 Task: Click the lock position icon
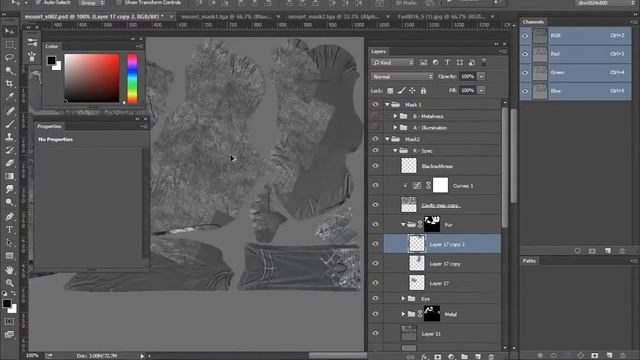pyautogui.click(x=412, y=91)
